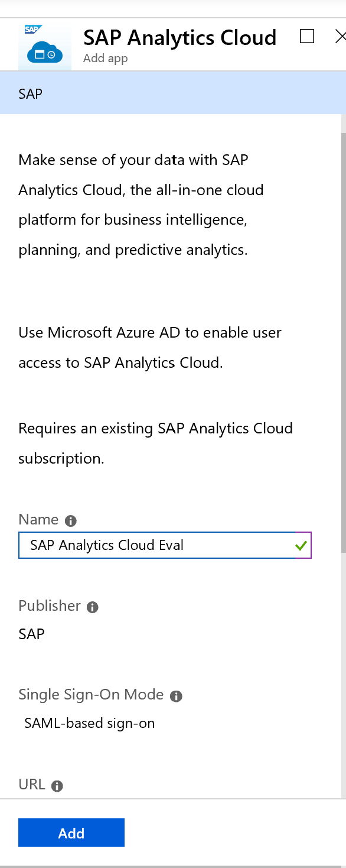Click the SAP Analytics Cloud app logo
Image resolution: width=346 pixels, height=868 pixels.
point(44,44)
